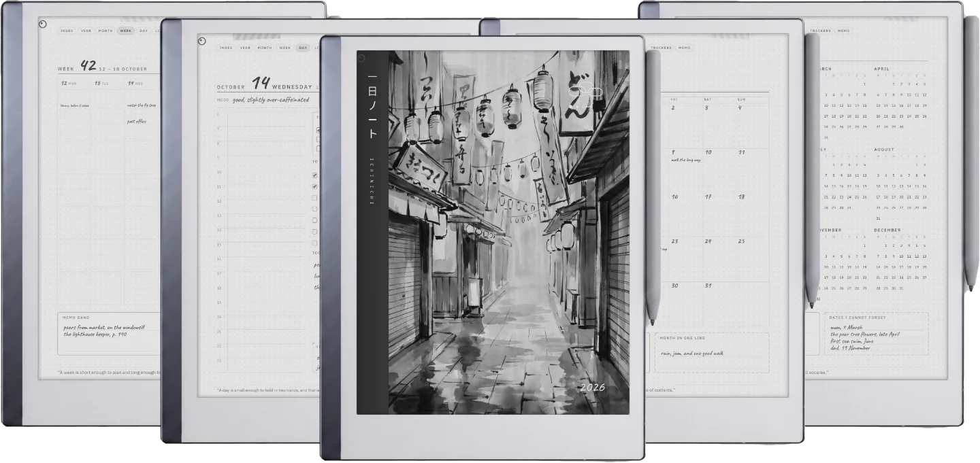Click the "water the fig tree" note
The image size is (980, 463).
142,105
